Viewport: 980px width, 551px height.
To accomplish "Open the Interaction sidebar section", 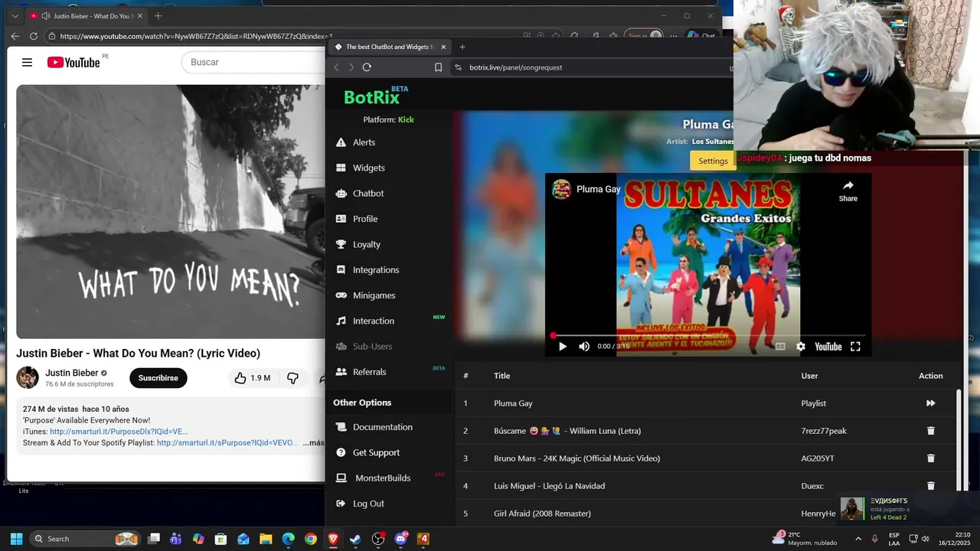I will pos(373,321).
